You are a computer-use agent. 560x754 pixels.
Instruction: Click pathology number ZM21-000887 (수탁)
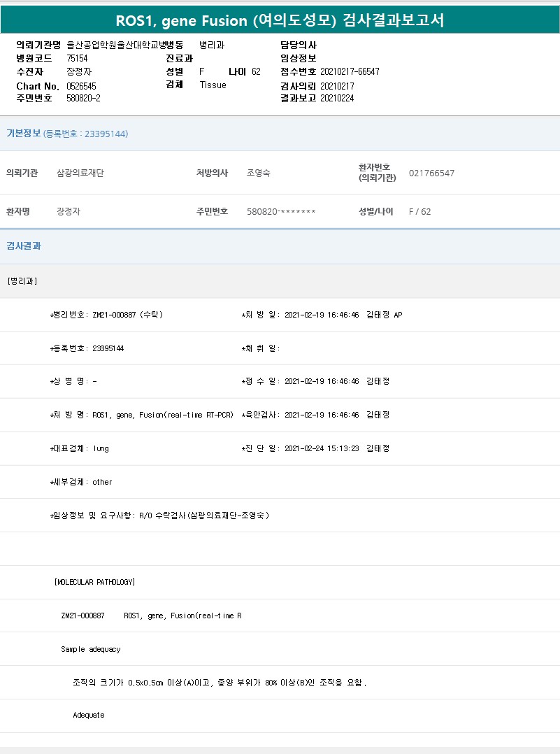click(x=127, y=315)
